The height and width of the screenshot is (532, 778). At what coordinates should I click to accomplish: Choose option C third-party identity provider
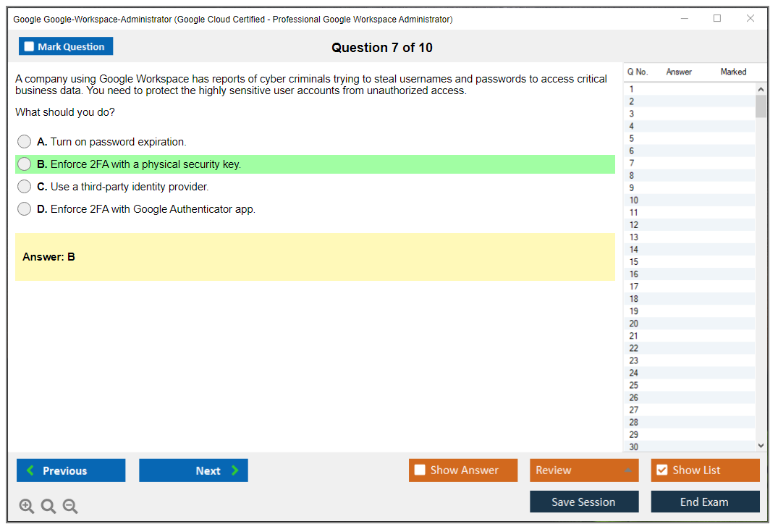[25, 187]
